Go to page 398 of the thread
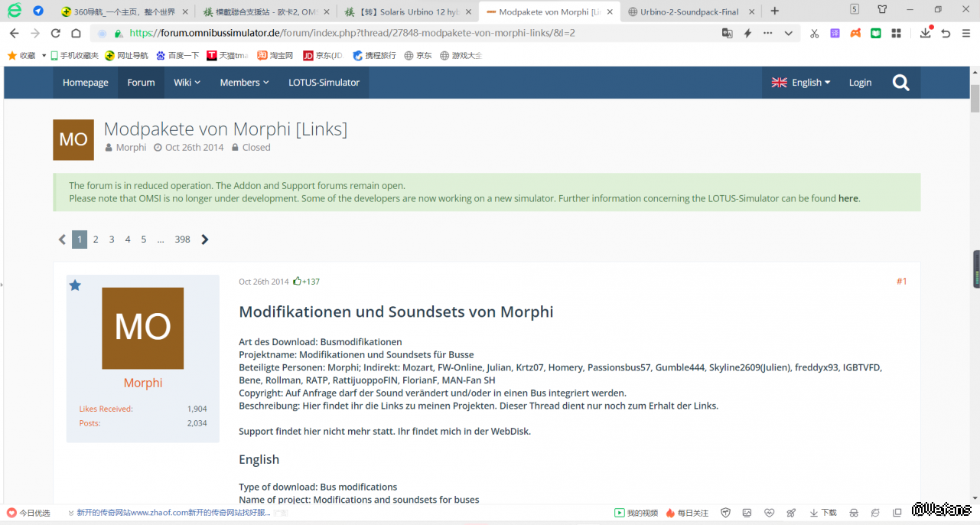980x525 pixels. (182, 240)
